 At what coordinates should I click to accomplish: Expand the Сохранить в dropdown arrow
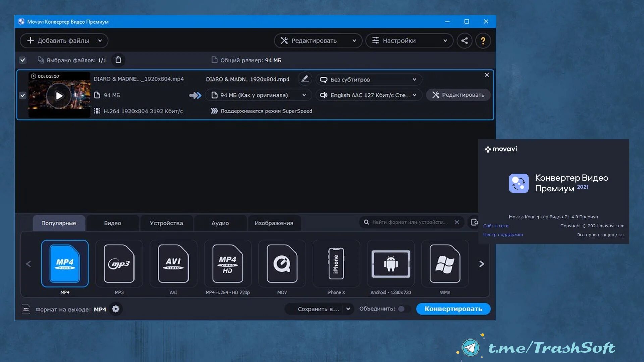point(348,309)
